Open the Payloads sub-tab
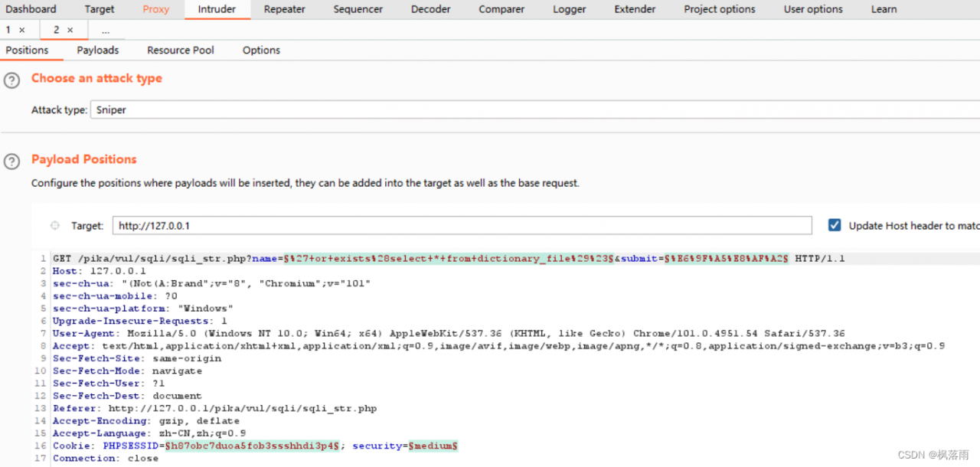 98,50
